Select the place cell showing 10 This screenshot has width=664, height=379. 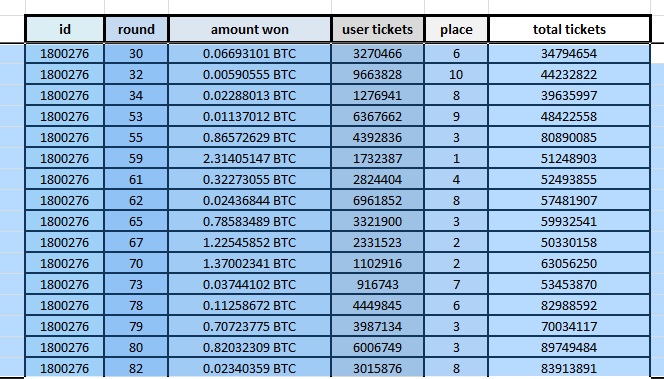coord(456,75)
